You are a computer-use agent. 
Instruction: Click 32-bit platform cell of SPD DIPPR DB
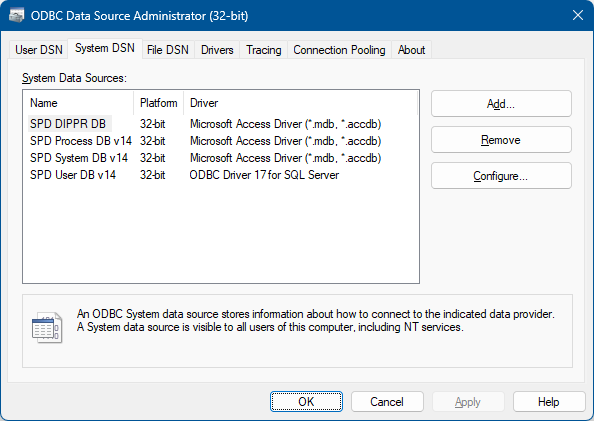[153, 124]
